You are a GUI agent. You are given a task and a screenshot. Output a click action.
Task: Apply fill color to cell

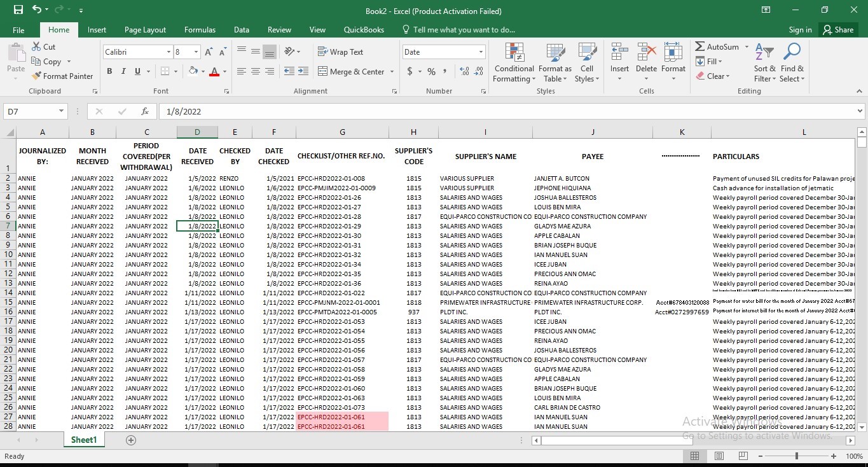pyautogui.click(x=193, y=72)
